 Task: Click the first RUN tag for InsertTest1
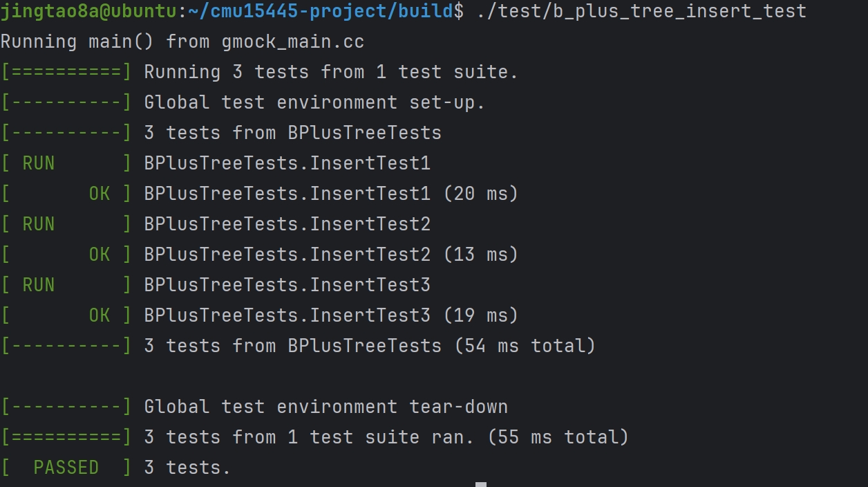point(39,163)
